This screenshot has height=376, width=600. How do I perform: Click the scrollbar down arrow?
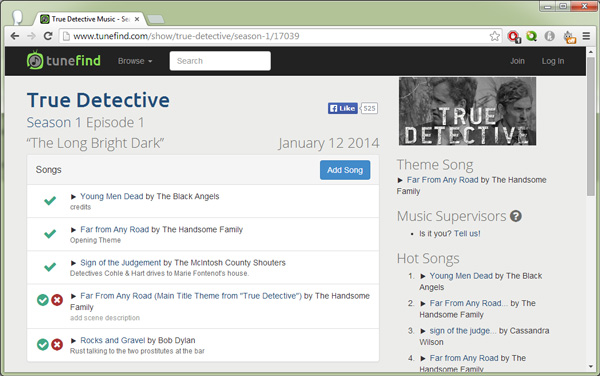pyautogui.click(x=591, y=366)
